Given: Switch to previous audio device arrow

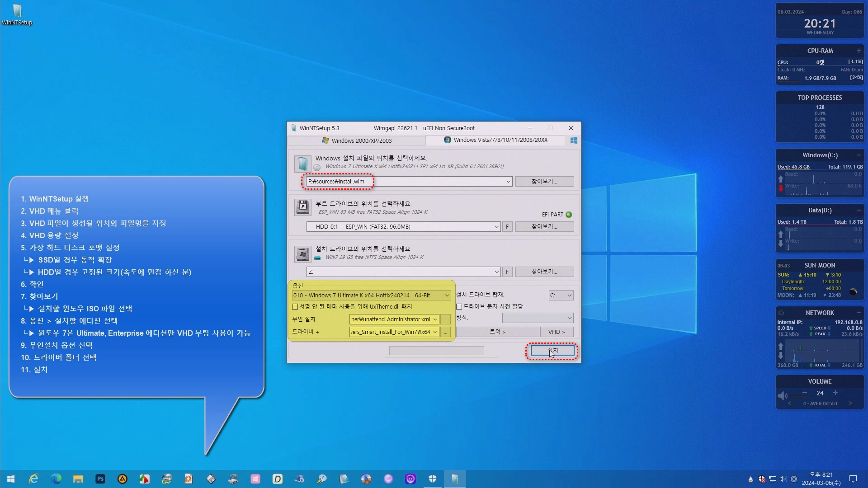Looking at the screenshot, I should click(x=790, y=404).
